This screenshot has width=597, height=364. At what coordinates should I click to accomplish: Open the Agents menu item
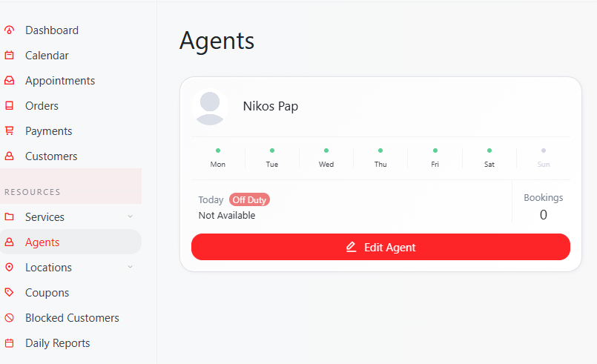tap(42, 242)
